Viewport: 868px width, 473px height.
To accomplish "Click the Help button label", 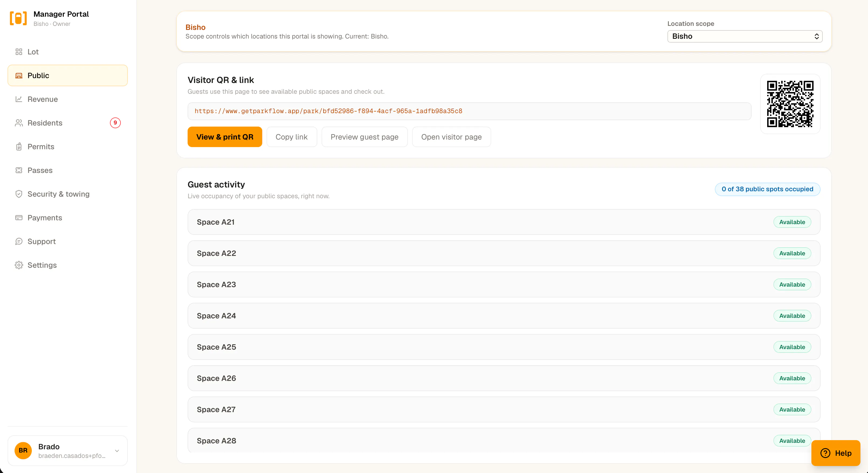I will pyautogui.click(x=843, y=453).
